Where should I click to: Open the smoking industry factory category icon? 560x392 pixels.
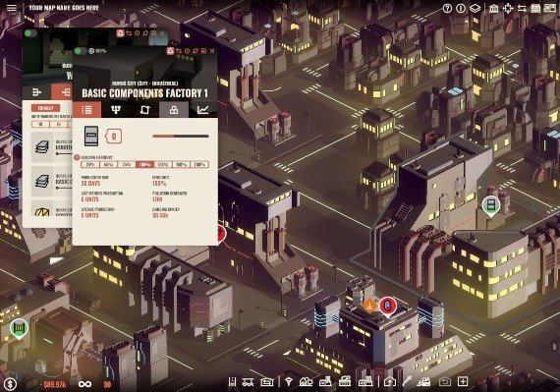pos(345,381)
